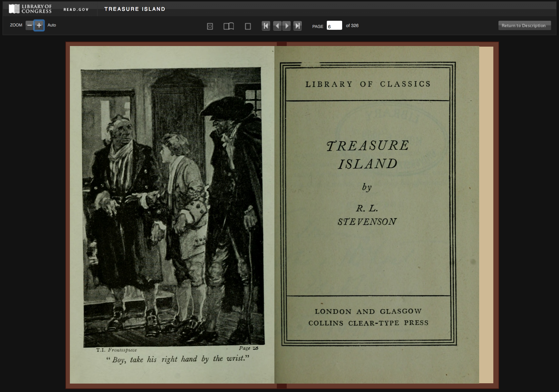Image resolution: width=559 pixels, height=392 pixels.
Task: Decrease zoom with the minus control
Action: [29, 25]
